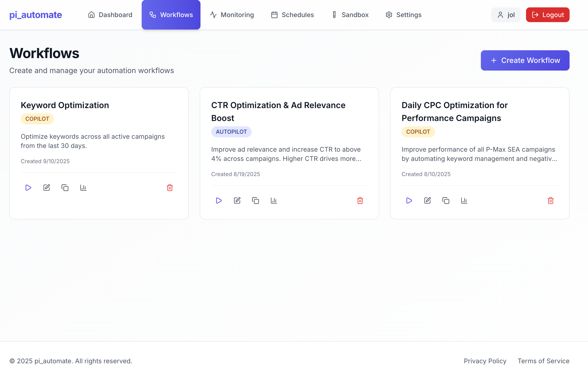Run the Daily CPC Optimization workflow
The height and width of the screenshot is (378, 588).
click(x=409, y=201)
